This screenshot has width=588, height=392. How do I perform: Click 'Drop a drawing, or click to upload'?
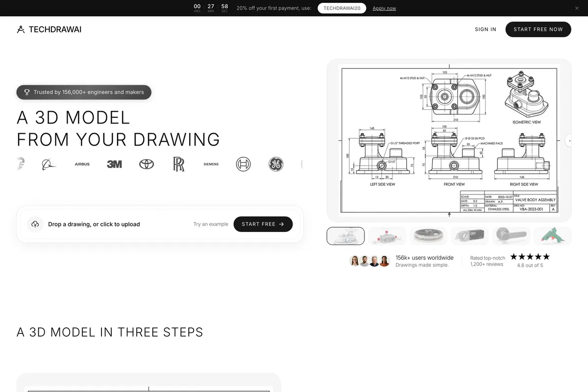tap(94, 224)
